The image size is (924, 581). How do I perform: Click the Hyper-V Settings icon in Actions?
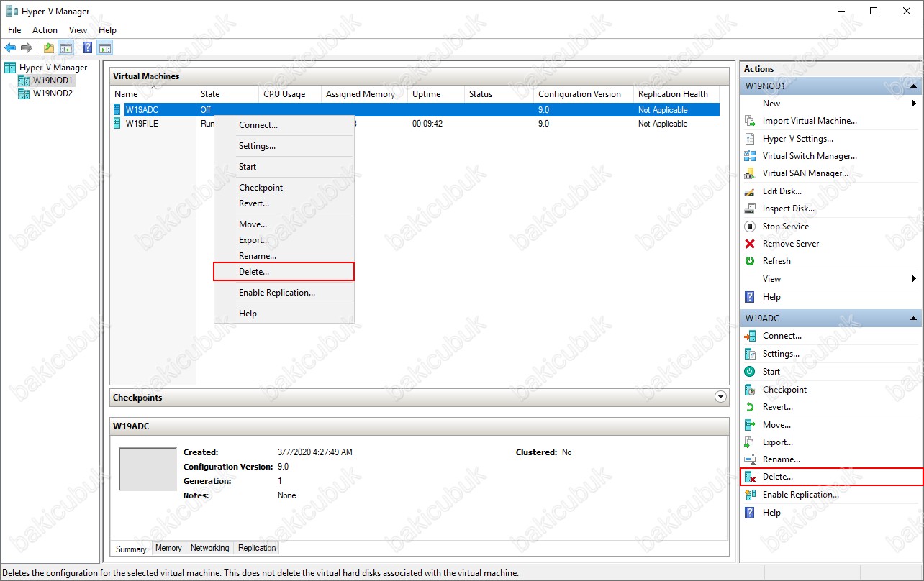pos(749,139)
